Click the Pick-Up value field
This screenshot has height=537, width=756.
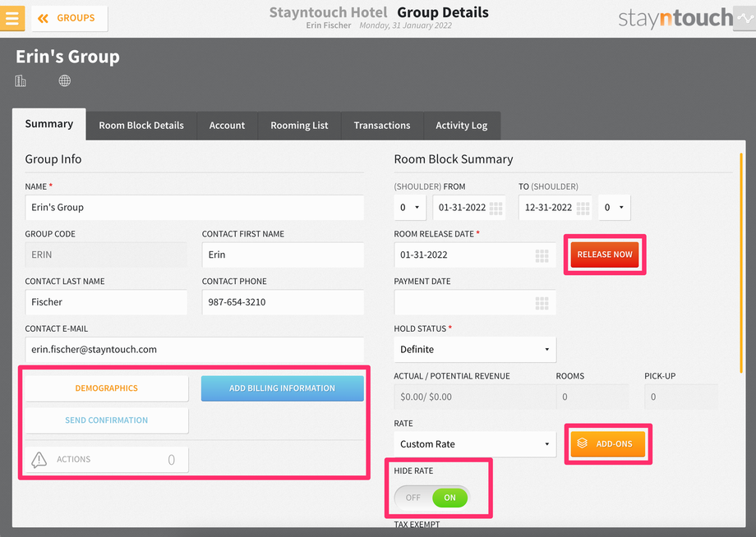tap(681, 397)
